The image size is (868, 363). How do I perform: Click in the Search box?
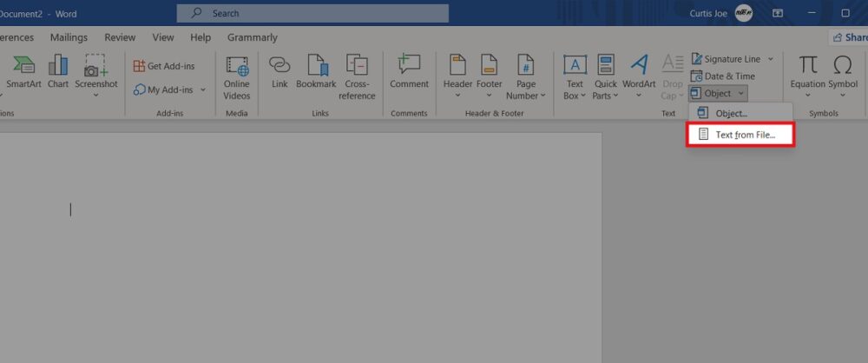point(312,13)
